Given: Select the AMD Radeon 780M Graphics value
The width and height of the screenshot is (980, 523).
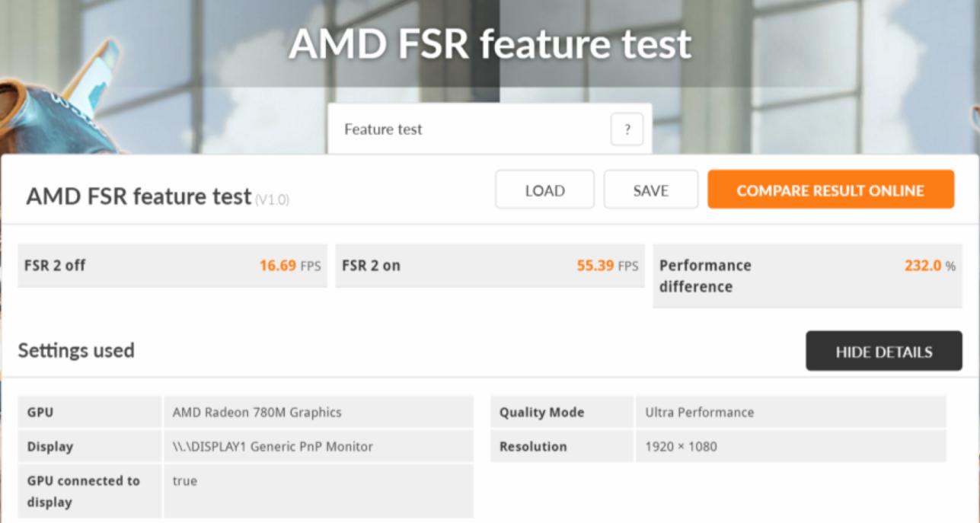Looking at the screenshot, I should [x=257, y=413].
